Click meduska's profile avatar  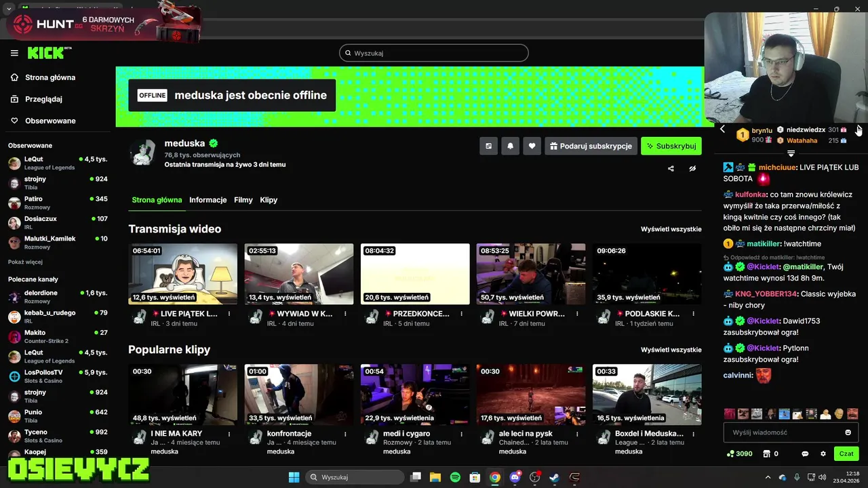[x=142, y=152]
